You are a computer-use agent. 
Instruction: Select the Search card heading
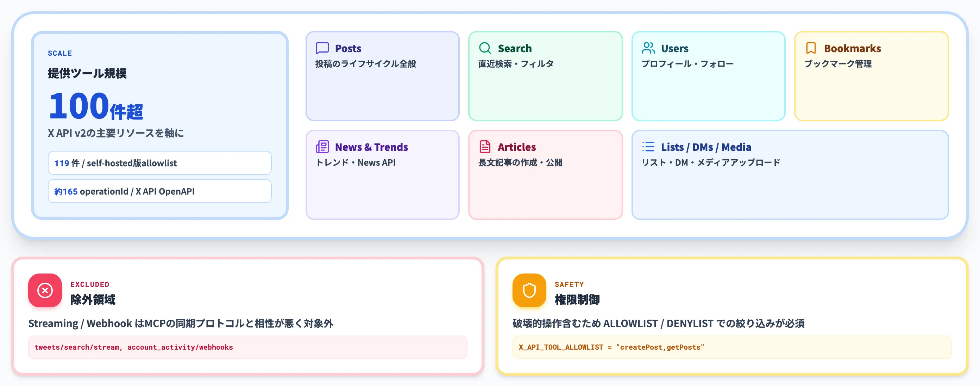[515, 48]
